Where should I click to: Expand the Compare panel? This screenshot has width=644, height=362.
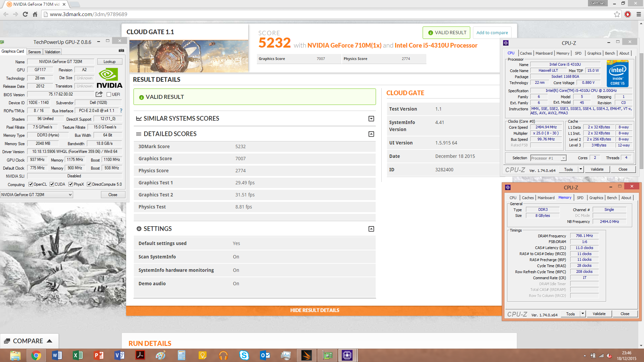[29, 341]
